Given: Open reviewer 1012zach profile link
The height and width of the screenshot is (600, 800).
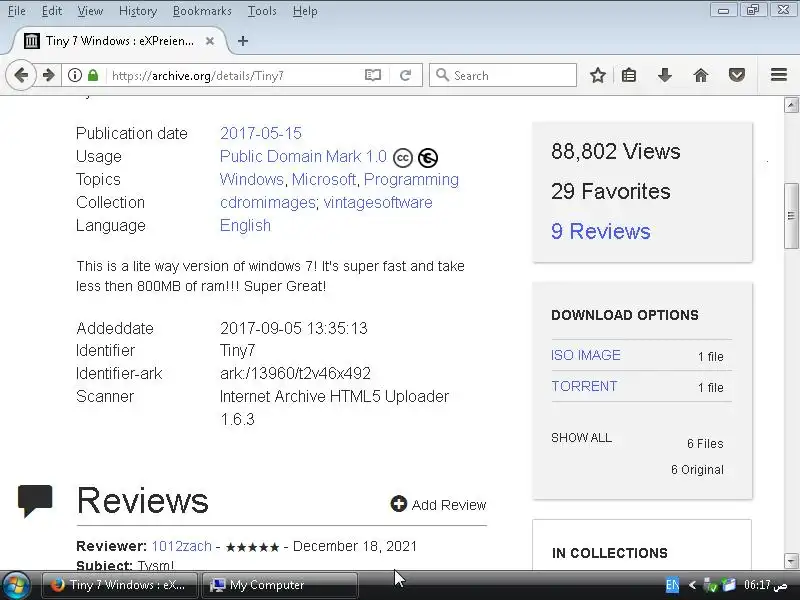Looking at the screenshot, I should 182,546.
